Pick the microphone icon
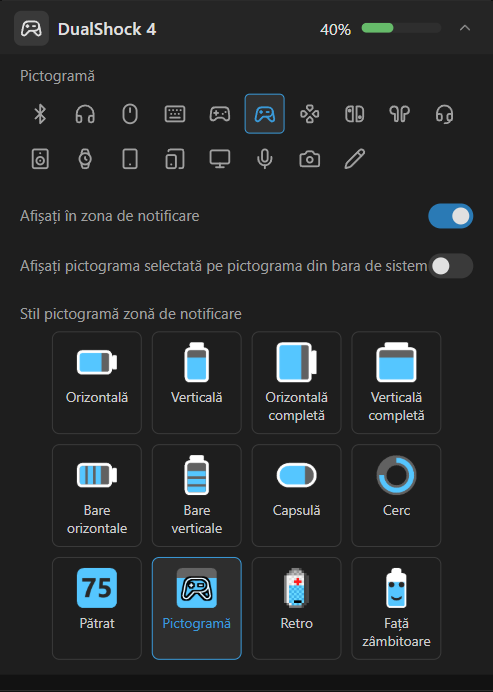Viewport: 493px width, 692px height. pyautogui.click(x=265, y=159)
